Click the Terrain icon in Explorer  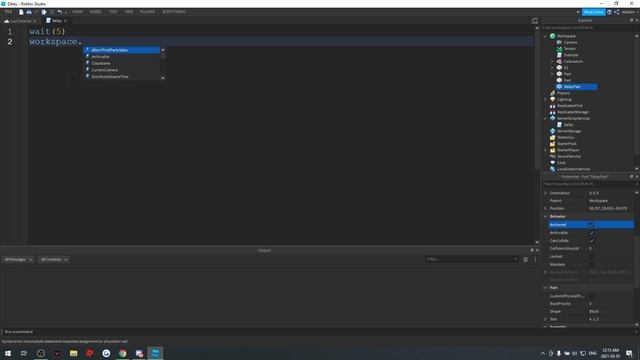coord(559,49)
